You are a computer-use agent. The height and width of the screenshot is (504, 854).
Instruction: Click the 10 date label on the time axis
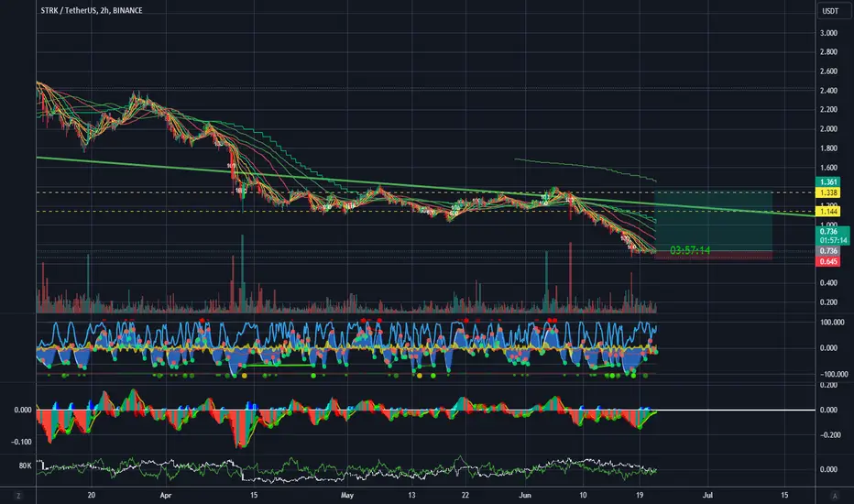pos(584,495)
